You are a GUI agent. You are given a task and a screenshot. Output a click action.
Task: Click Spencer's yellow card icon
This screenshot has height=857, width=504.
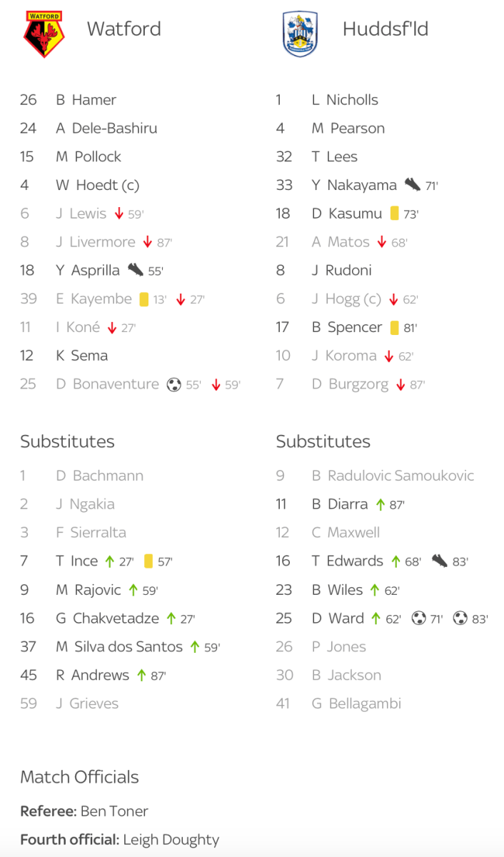point(394,328)
